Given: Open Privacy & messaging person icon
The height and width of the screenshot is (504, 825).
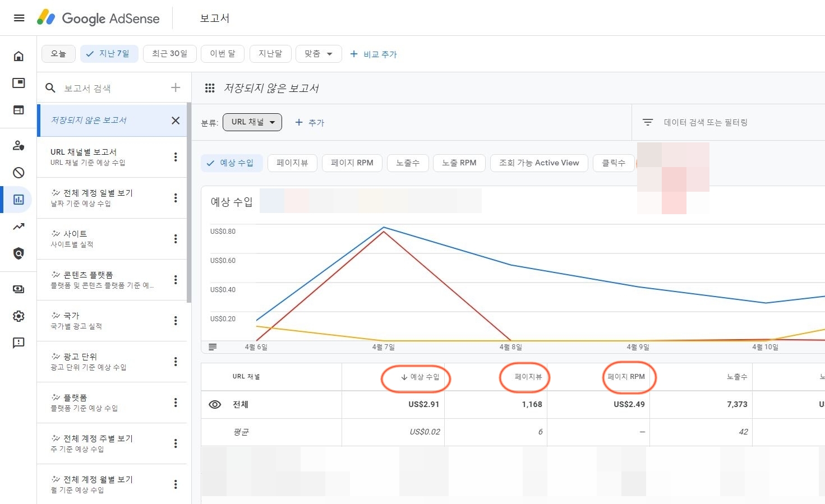Looking at the screenshot, I should click(19, 146).
